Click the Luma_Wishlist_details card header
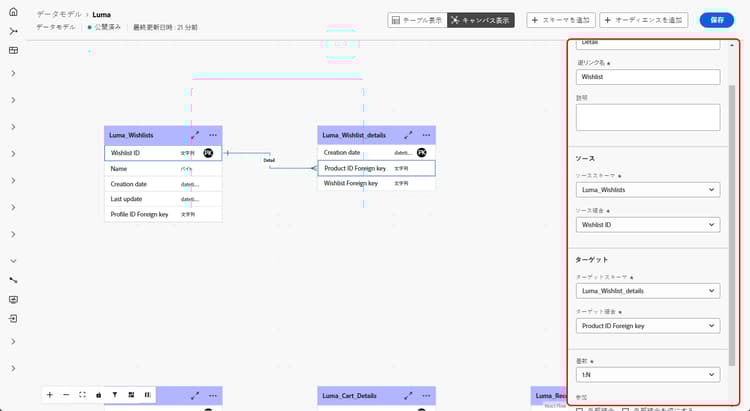 click(x=376, y=135)
